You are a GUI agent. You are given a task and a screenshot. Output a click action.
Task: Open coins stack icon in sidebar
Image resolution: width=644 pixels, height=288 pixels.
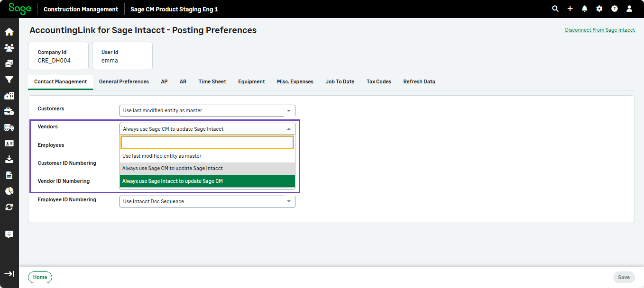[9, 63]
